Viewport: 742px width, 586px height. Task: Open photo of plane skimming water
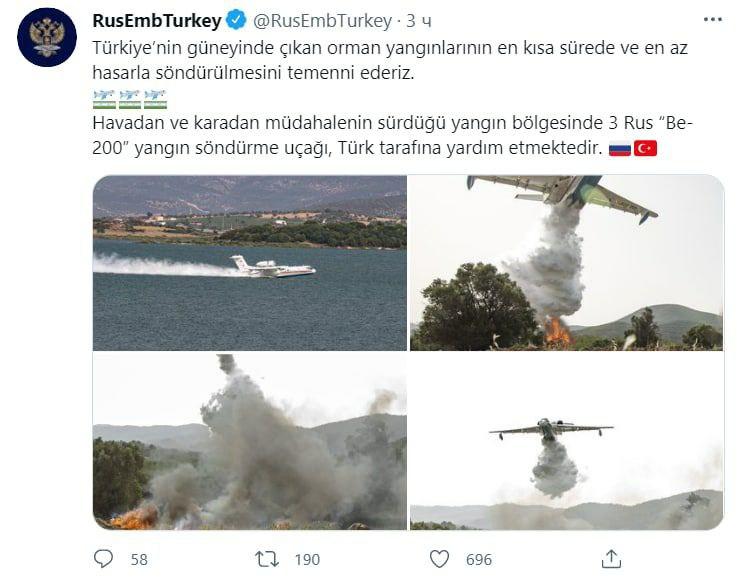click(x=250, y=263)
